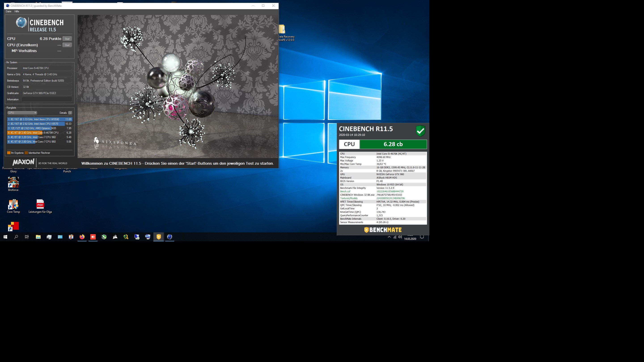
Task: Click the Kerne x GHz field value
Action: [47, 74]
